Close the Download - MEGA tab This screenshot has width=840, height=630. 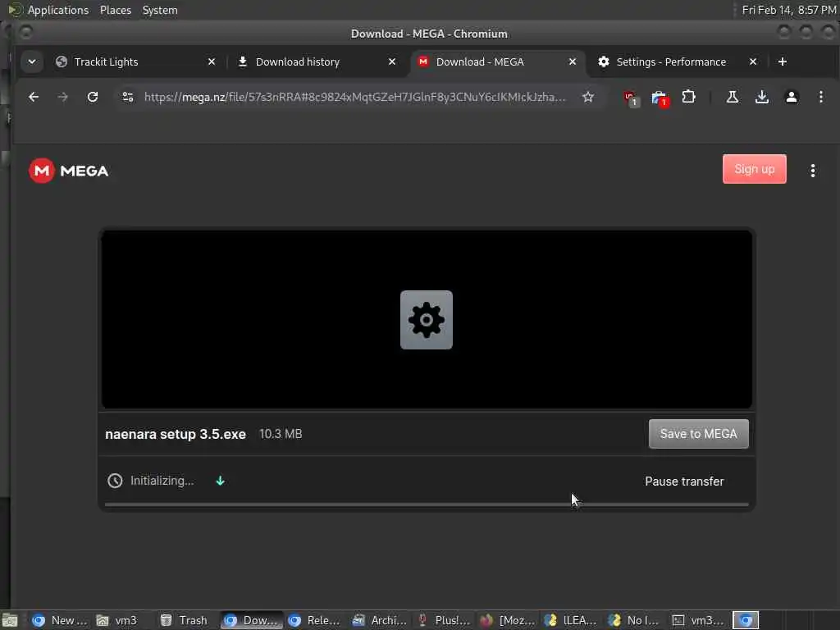pyautogui.click(x=573, y=62)
